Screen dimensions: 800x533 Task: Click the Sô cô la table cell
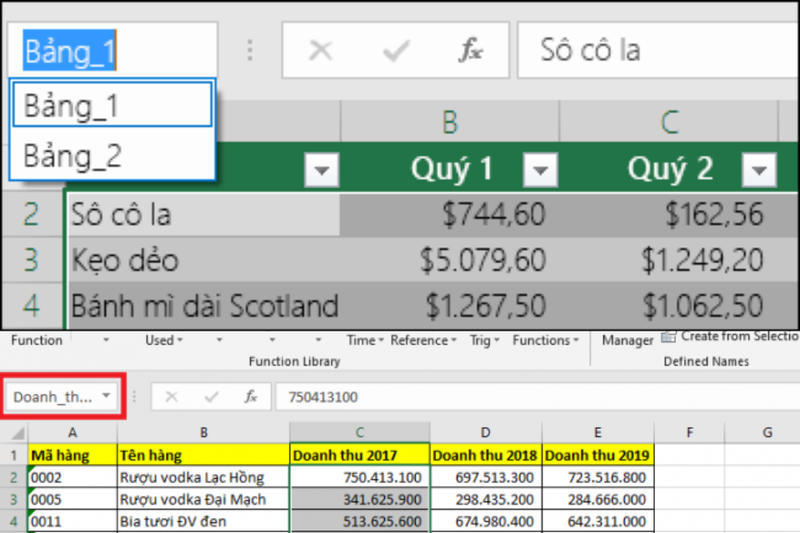point(204,214)
